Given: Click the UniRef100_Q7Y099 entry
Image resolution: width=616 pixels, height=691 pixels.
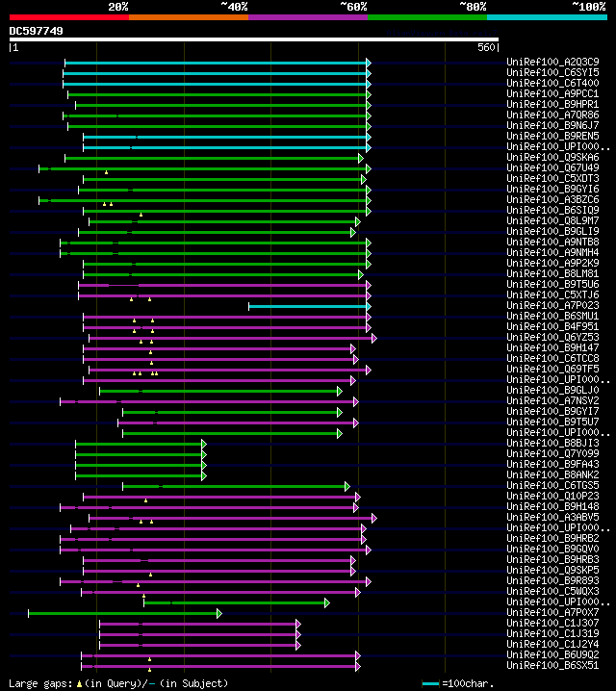Looking at the screenshot, I should coord(552,453).
